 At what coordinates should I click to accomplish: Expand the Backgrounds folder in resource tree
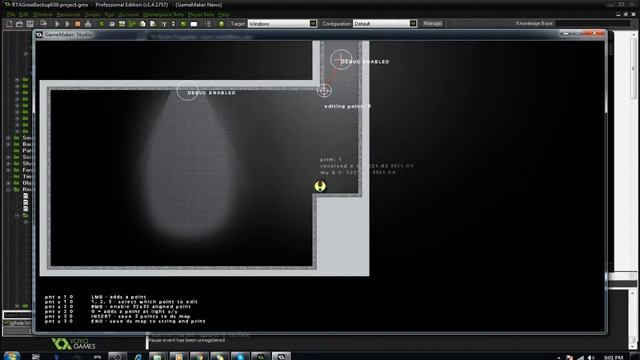pos(8,144)
